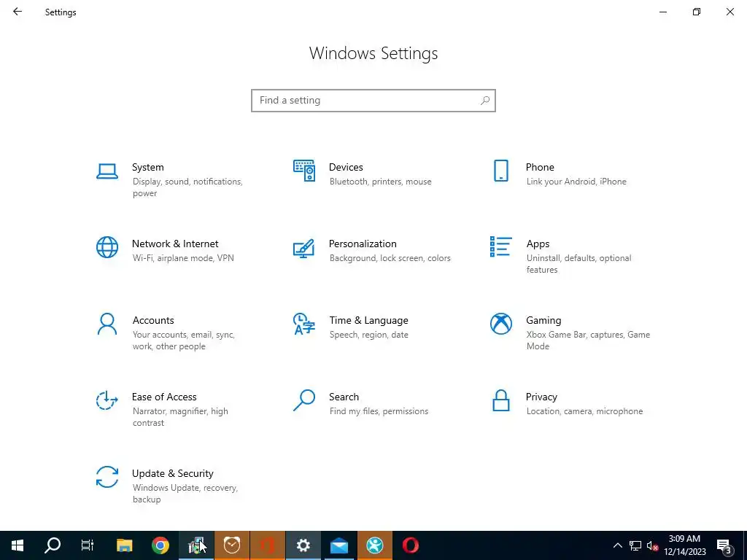Screen dimensions: 747x560
Task: Click 'Bluetooth, printers, mouse' description
Action: coord(380,182)
